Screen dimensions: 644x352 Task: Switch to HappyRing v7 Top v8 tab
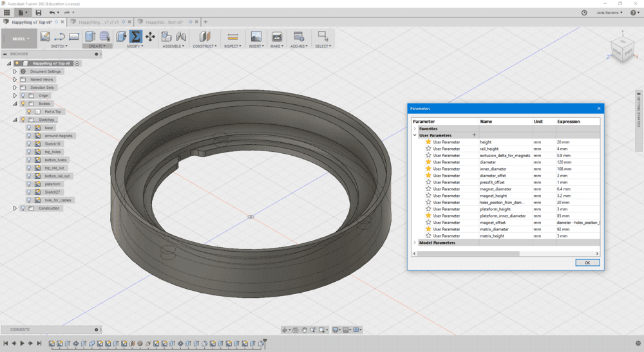pos(32,22)
